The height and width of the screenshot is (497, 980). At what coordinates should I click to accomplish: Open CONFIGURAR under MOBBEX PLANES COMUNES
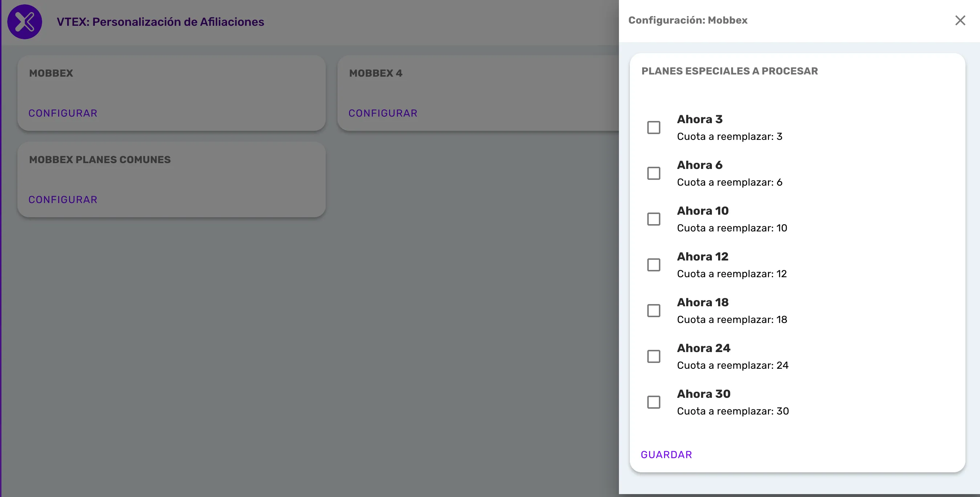[63, 199]
